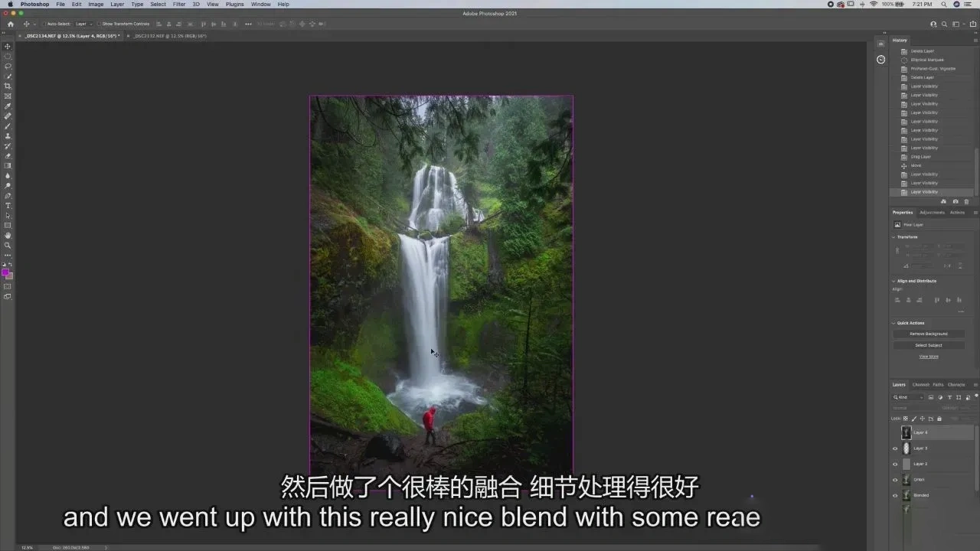
Task: Click the Select Subject button
Action: (x=929, y=345)
